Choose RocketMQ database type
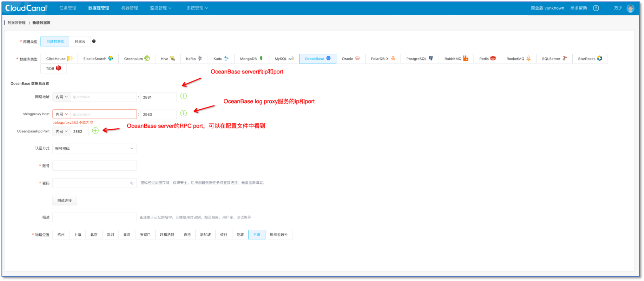Screen dimensions: 644x281 pyautogui.click(x=519, y=59)
